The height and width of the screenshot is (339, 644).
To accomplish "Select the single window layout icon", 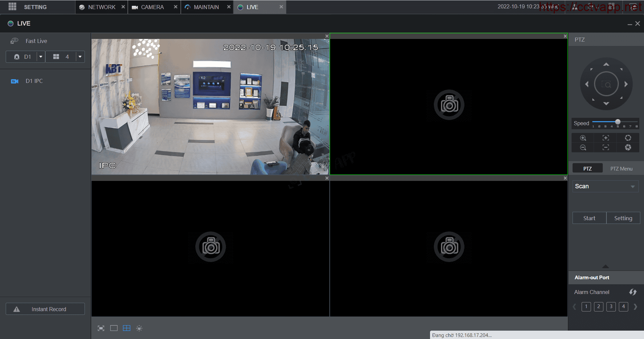I will (114, 328).
